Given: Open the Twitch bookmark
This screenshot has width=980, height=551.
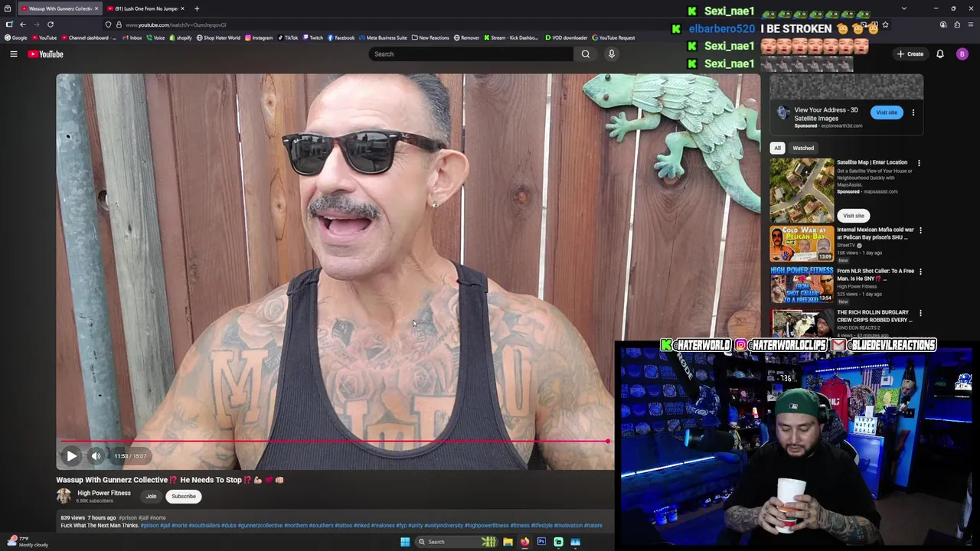Looking at the screenshot, I should [313, 37].
